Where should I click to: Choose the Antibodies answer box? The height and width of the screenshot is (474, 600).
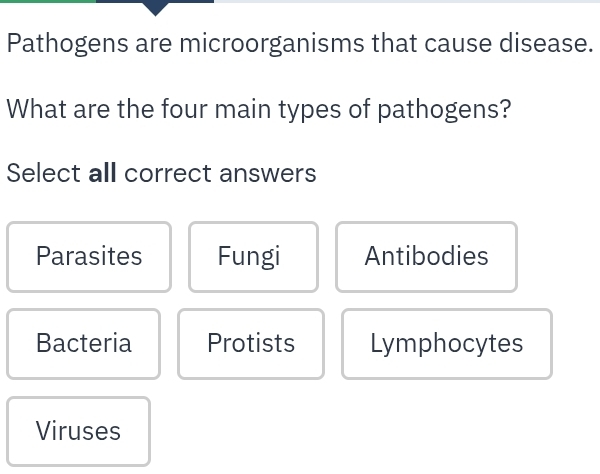[426, 257]
